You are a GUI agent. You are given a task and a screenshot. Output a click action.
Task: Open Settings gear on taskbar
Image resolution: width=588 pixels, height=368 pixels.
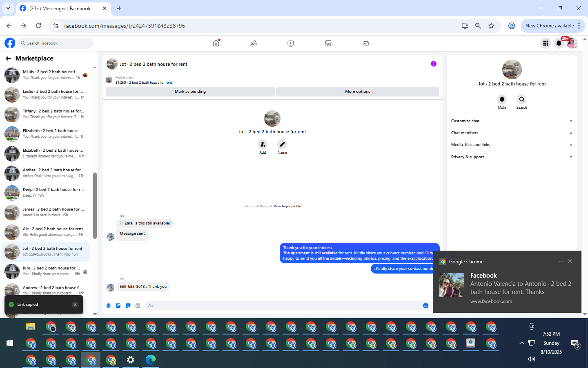click(x=131, y=360)
